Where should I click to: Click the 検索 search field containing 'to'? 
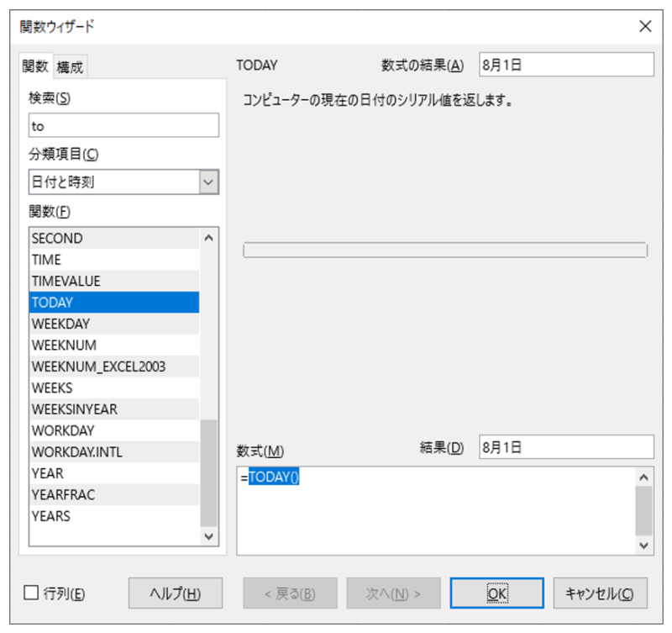pyautogui.click(x=123, y=125)
